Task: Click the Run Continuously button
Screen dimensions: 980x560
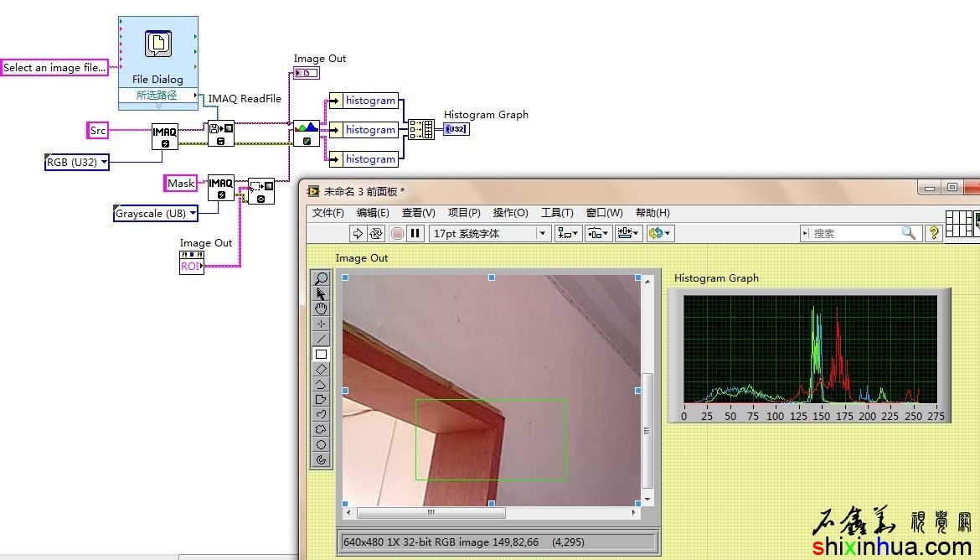Action: (x=376, y=233)
